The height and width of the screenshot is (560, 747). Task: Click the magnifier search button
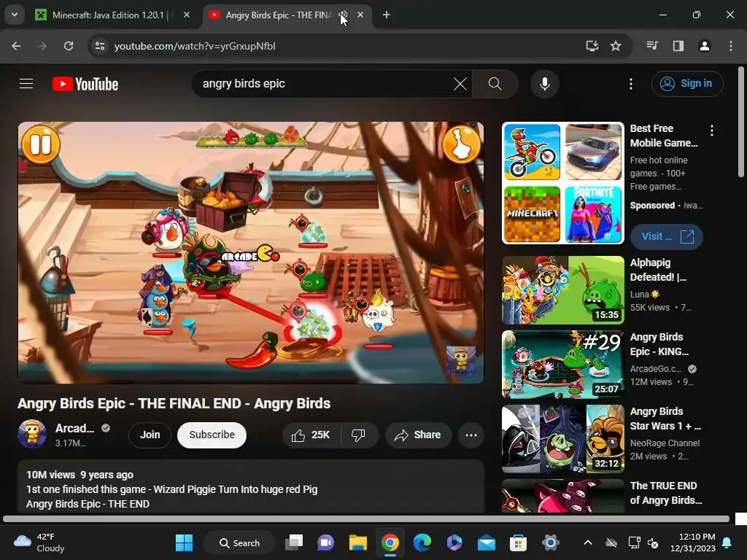point(495,84)
